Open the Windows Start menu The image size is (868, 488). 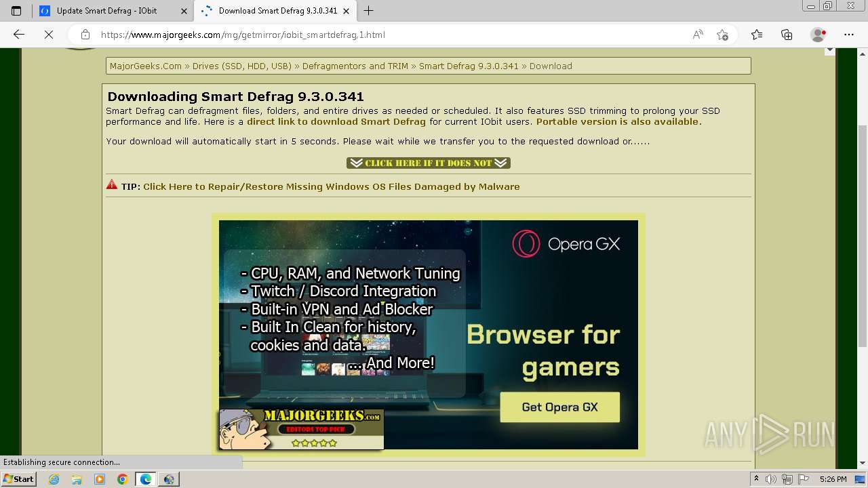point(18,479)
